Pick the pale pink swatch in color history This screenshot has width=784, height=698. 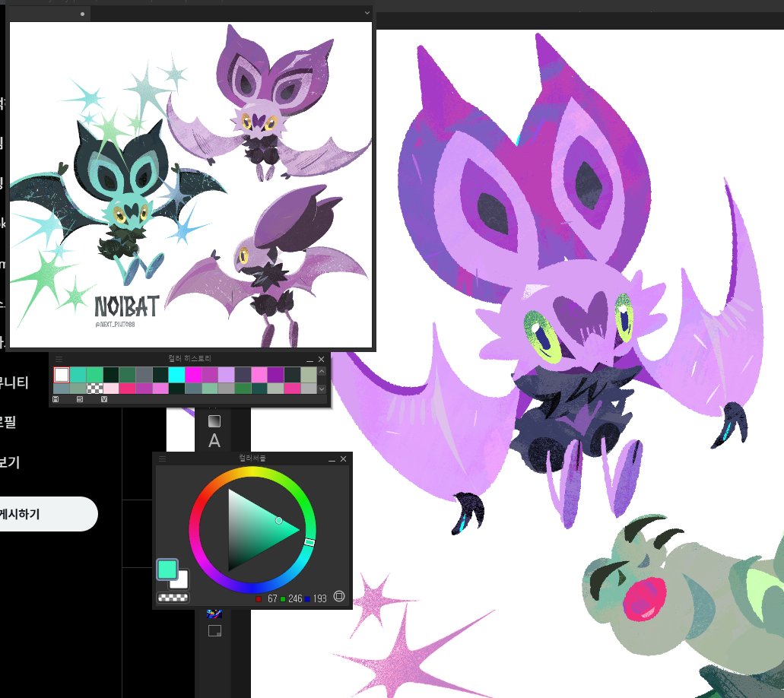(x=111, y=389)
